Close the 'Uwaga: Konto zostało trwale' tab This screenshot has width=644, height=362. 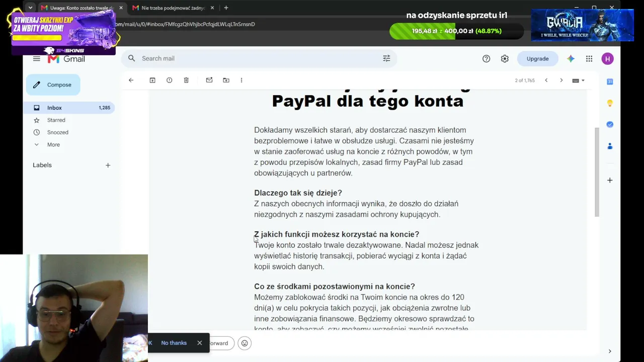click(x=121, y=8)
